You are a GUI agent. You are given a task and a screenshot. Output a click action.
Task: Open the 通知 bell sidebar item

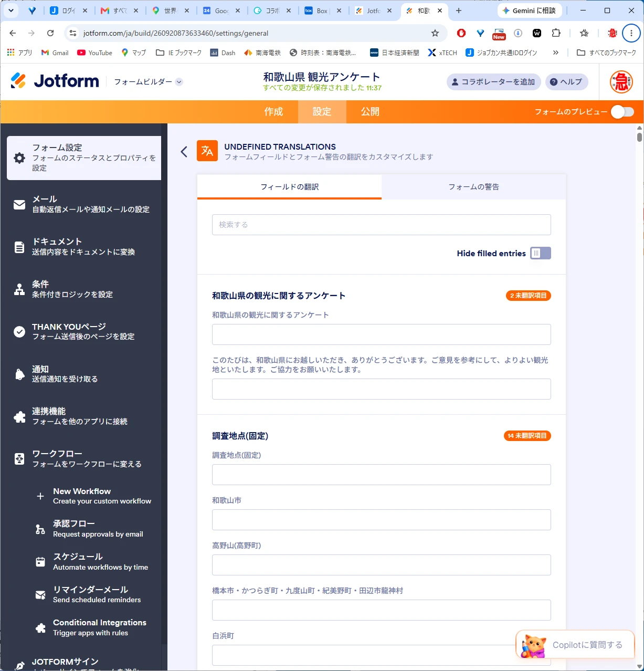[x=84, y=374]
